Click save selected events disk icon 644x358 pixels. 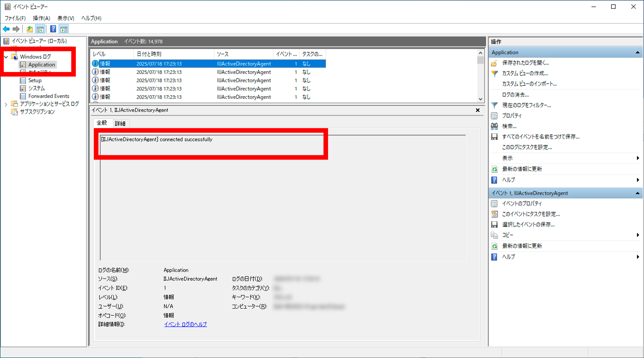click(x=494, y=225)
